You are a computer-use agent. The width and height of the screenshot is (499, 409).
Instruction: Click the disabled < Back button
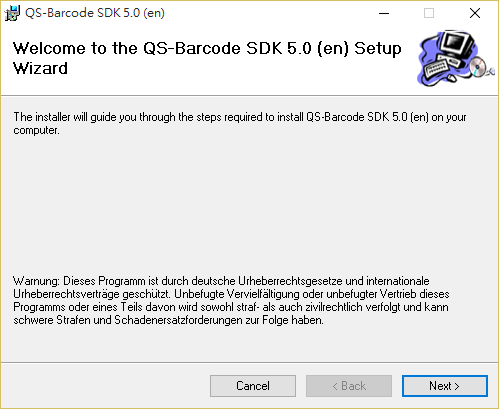pyautogui.click(x=349, y=386)
